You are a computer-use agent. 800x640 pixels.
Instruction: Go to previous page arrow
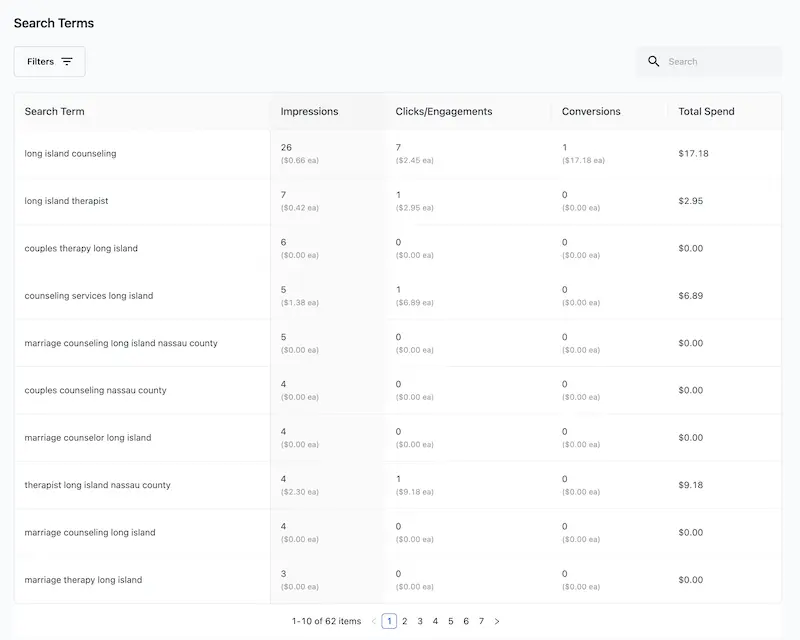pyautogui.click(x=374, y=621)
